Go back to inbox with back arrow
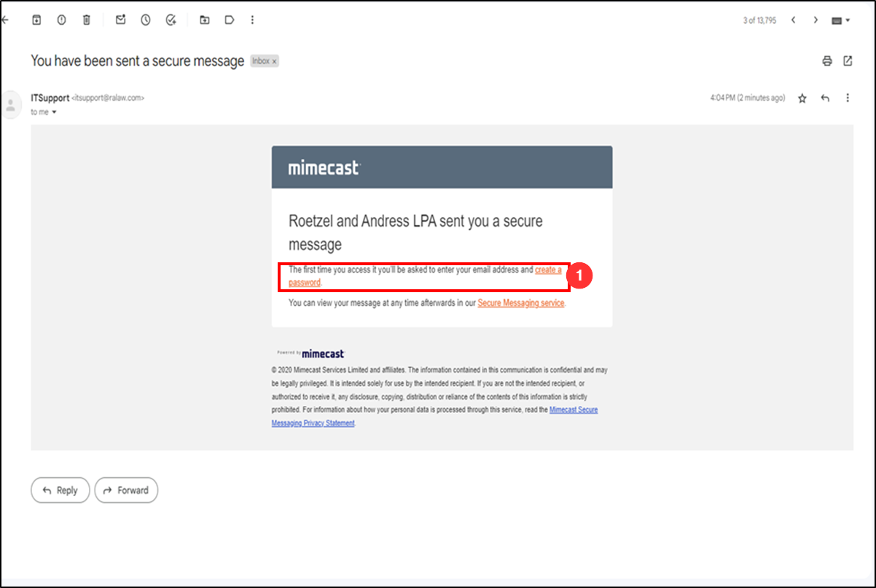 coord(6,20)
